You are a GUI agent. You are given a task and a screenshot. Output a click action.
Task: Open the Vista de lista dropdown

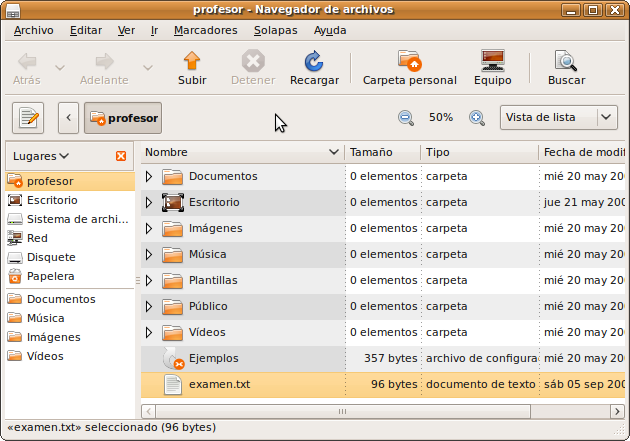click(558, 117)
